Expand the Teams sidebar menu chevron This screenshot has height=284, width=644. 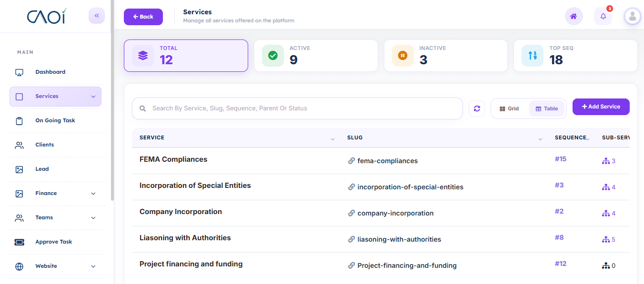[93, 218]
